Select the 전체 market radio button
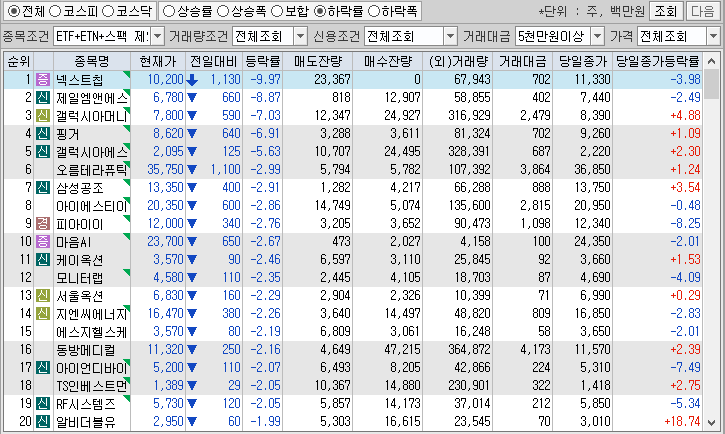The image size is (725, 434). coord(14,11)
